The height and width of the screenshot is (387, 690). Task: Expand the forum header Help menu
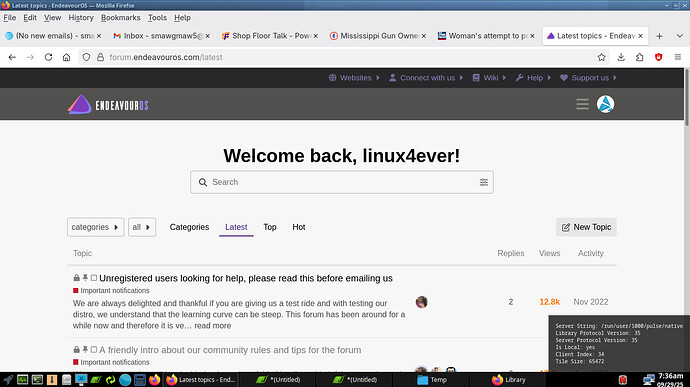pos(533,78)
